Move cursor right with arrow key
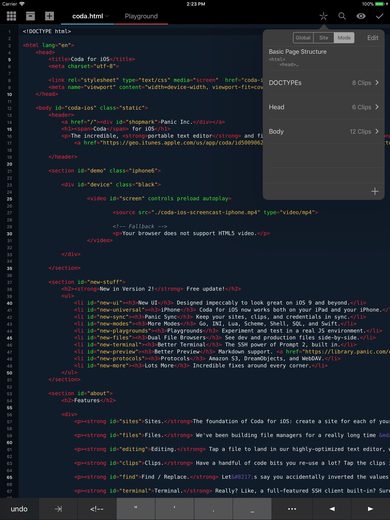 370,509
